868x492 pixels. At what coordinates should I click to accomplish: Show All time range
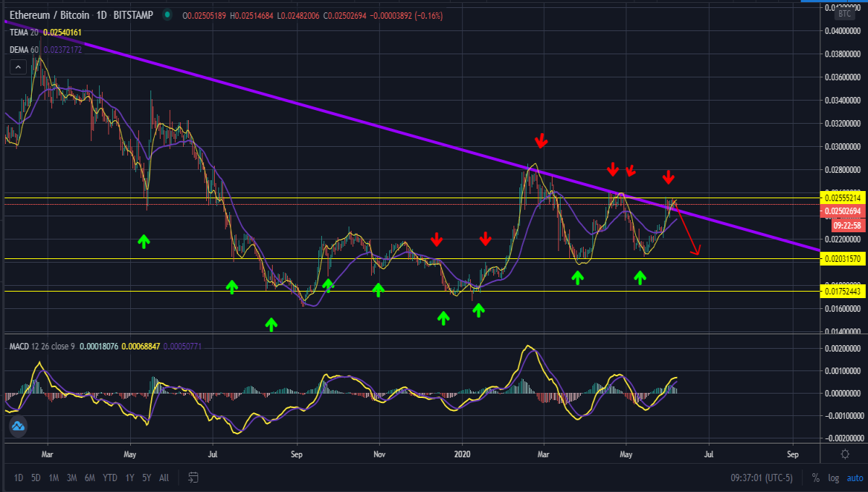pos(164,478)
